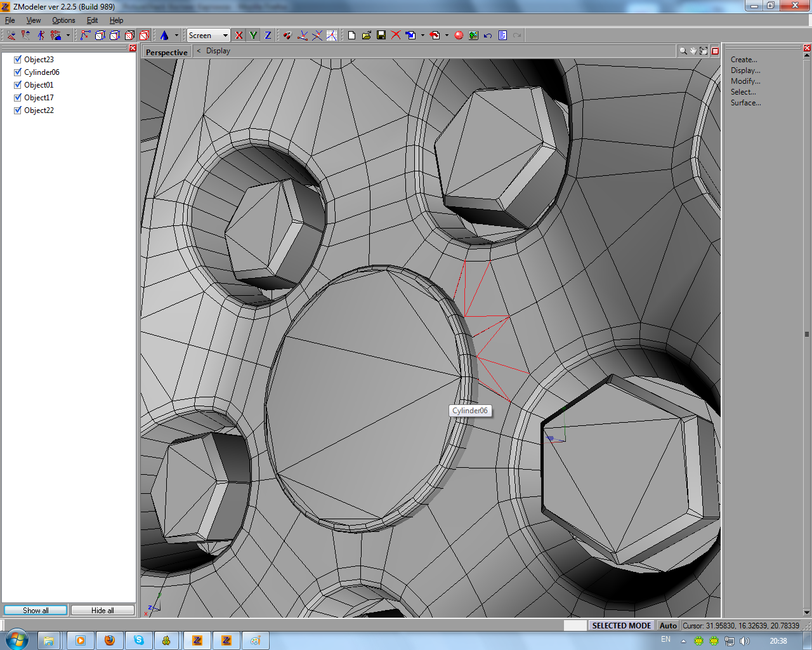Click the blue figure tool icon in toolbar
Screen dimensions: 812x650
point(41,36)
